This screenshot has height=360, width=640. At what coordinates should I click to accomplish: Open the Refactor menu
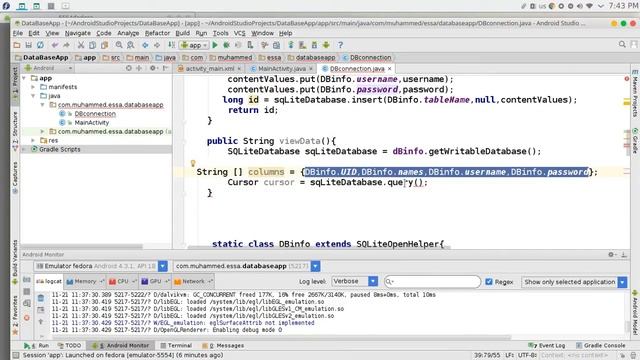[157, 33]
